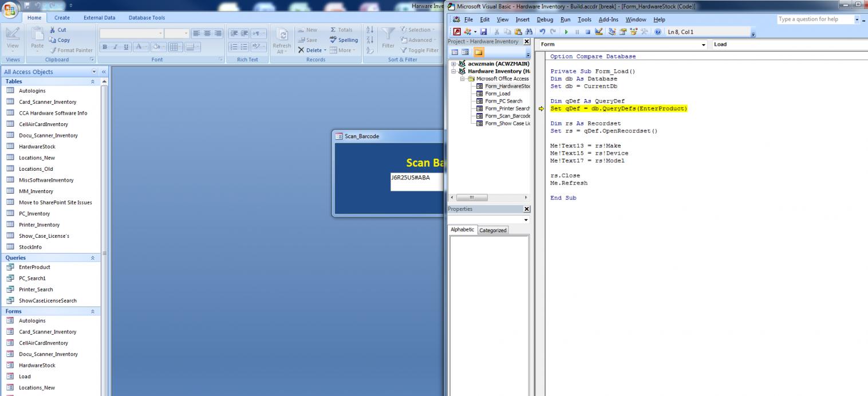Switch to the Database Tools ribbon tab

tap(147, 18)
